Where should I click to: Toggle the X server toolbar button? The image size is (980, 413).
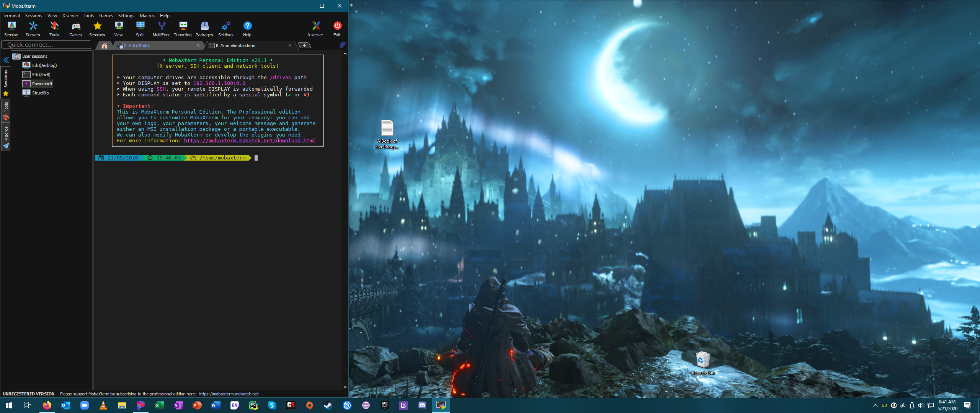click(316, 29)
